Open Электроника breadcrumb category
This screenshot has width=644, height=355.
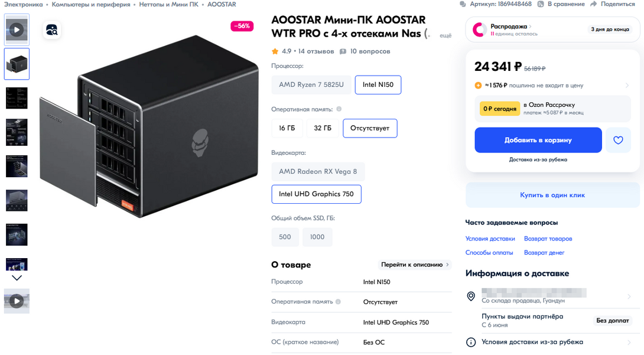[24, 4]
